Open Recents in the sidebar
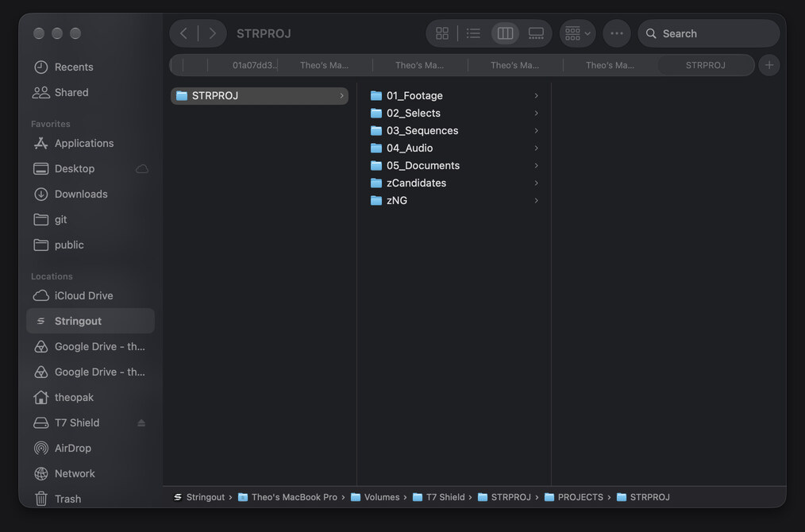The image size is (805, 532). point(91,67)
